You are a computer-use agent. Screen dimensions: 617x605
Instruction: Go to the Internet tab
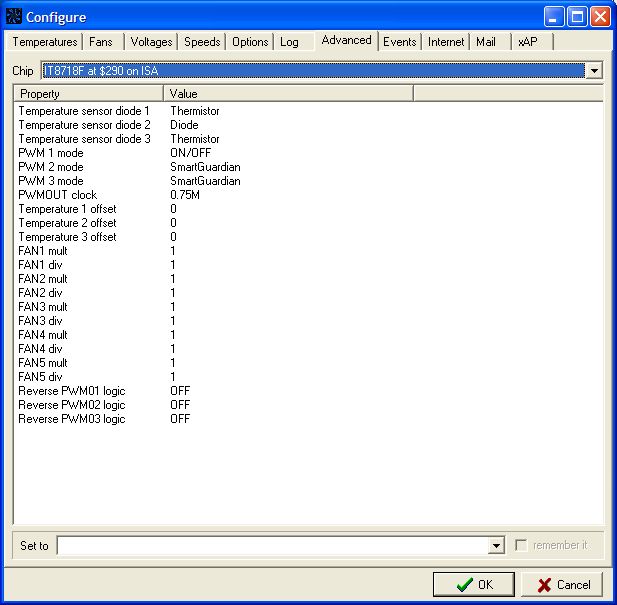[x=446, y=42]
